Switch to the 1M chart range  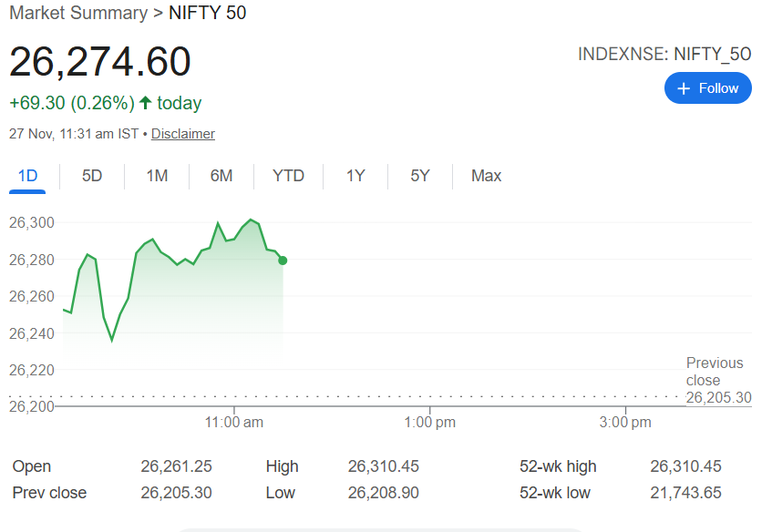point(157,176)
